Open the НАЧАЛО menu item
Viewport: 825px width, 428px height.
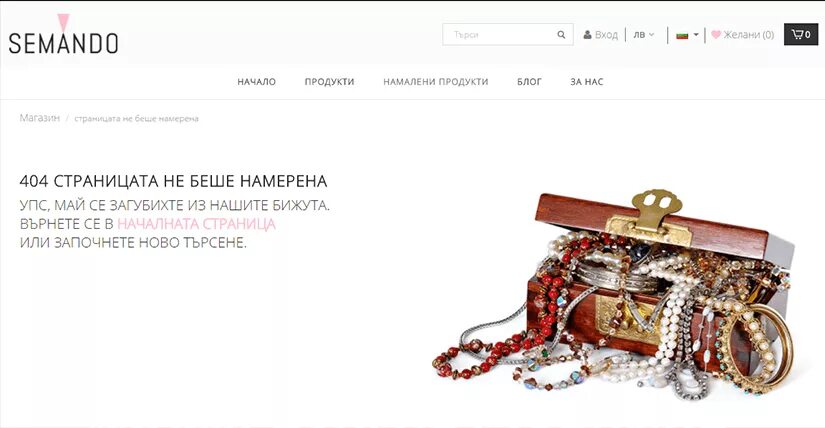click(256, 82)
